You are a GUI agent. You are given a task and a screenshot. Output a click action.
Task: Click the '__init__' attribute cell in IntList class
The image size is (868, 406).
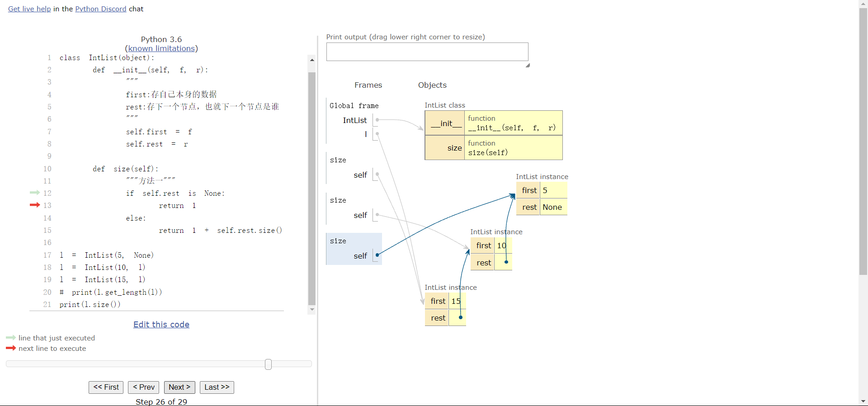tap(445, 123)
